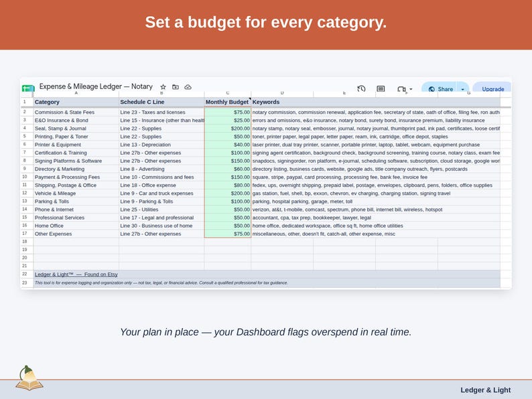Select the Printing, Paper & Toner cell
The width and height of the screenshot is (532, 399).
(76, 137)
